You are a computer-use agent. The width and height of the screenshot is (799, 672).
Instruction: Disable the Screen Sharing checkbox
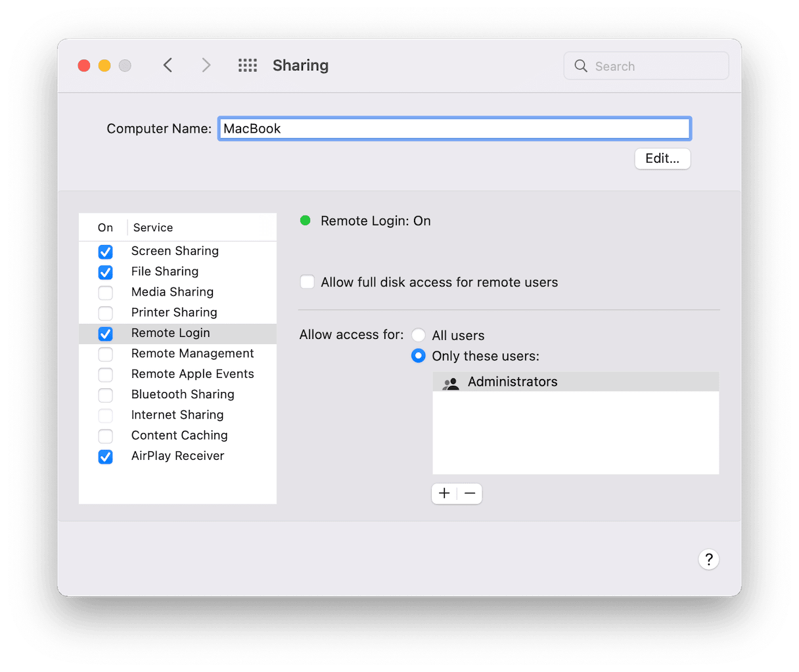pyautogui.click(x=105, y=252)
